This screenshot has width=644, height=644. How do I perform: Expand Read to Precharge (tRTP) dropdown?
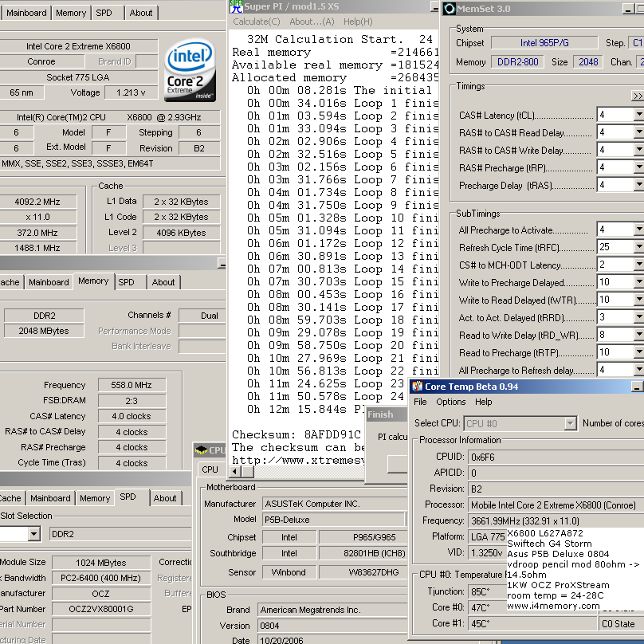[639, 352]
